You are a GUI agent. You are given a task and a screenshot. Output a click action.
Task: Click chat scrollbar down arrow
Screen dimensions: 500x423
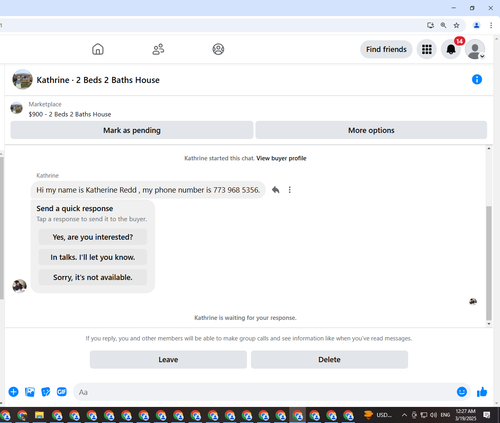(489, 324)
